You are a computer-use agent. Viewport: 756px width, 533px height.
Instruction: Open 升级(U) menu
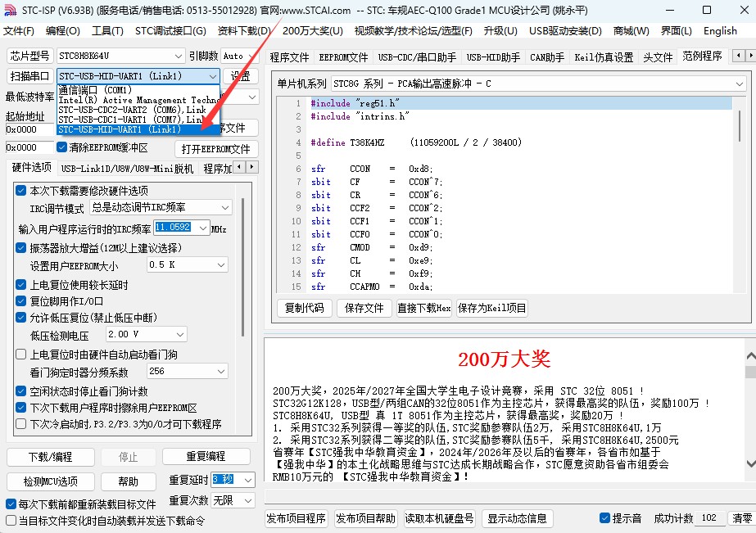coord(500,31)
